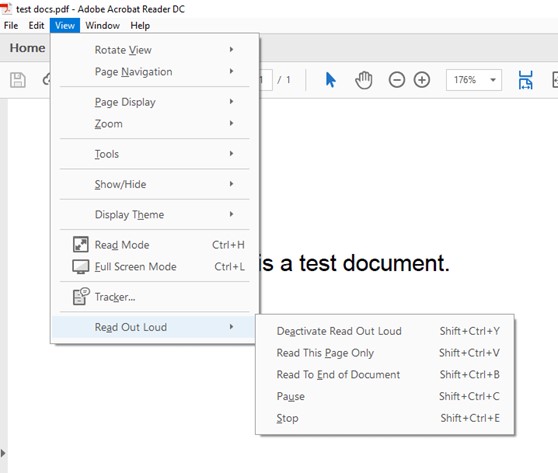Choose Pause in Read Out Loud submenu
The width and height of the screenshot is (558, 473).
pos(385,396)
